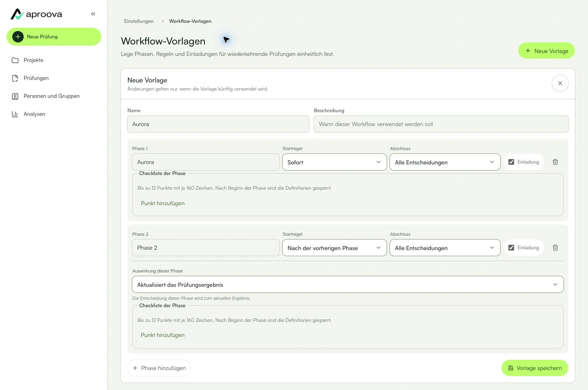Image resolution: width=588 pixels, height=390 pixels.
Task: Click the plus icon in Neue Prüfung
Action: tap(18, 37)
